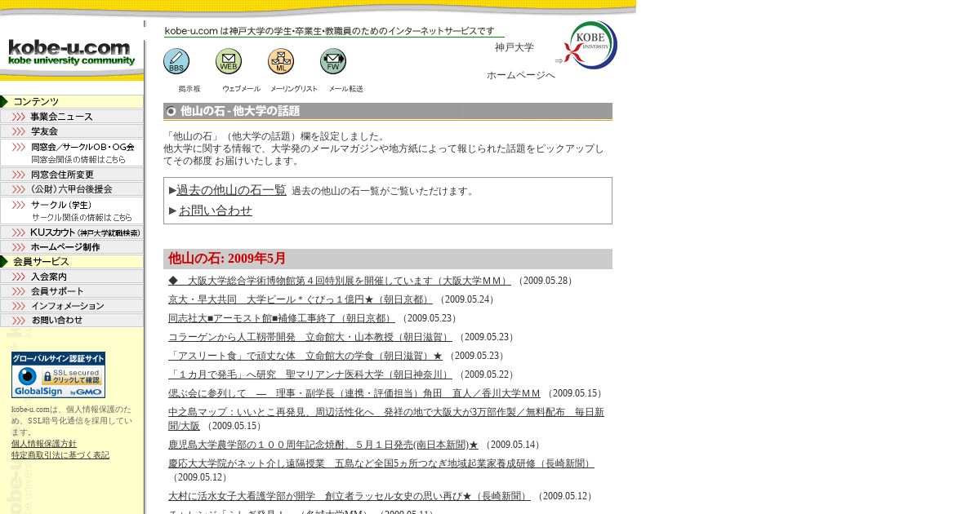Open お問い合わせ sidebar menu item
This screenshot has height=514, width=980.
click(72, 321)
